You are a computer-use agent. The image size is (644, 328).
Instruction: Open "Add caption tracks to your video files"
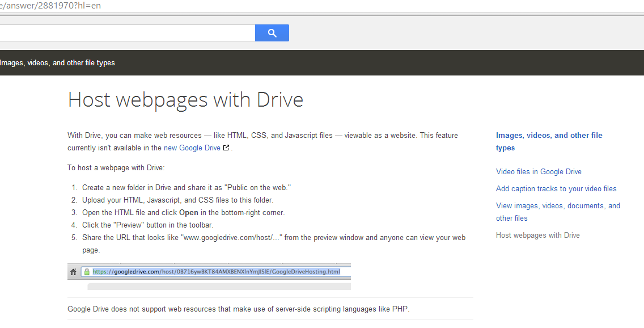(x=556, y=188)
